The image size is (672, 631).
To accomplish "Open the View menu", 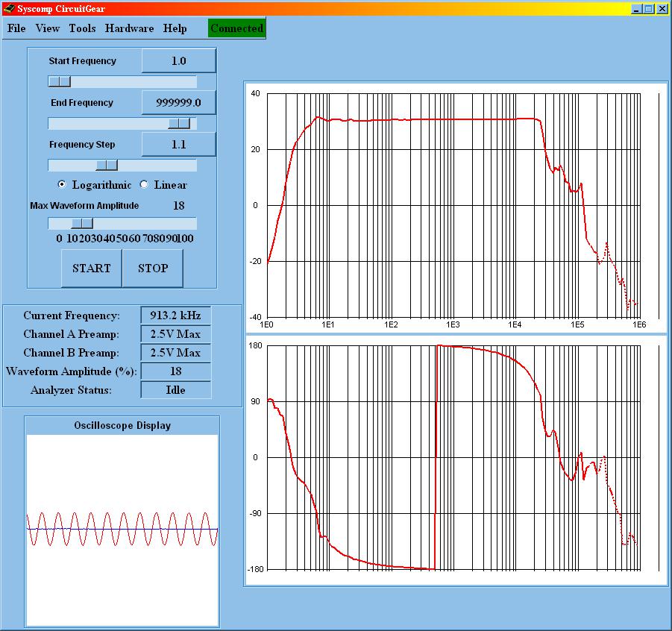I will point(48,28).
